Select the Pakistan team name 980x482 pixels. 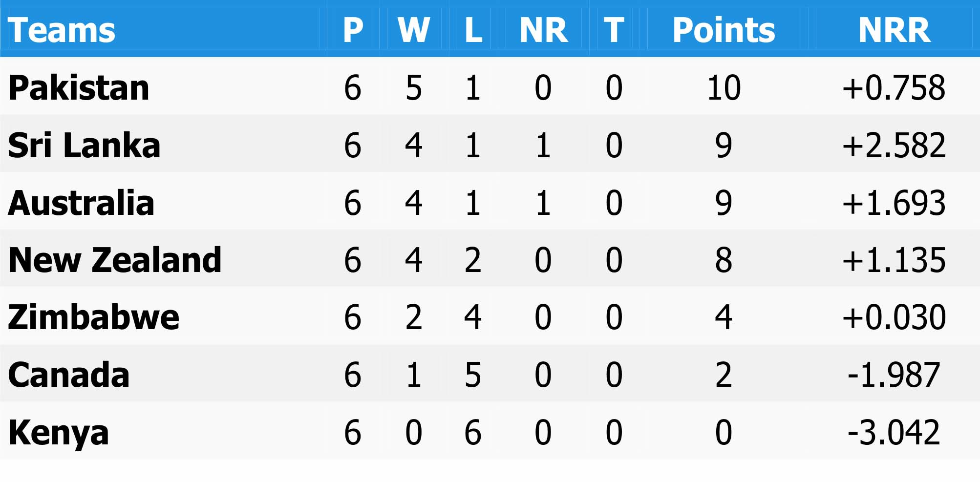[x=79, y=88]
